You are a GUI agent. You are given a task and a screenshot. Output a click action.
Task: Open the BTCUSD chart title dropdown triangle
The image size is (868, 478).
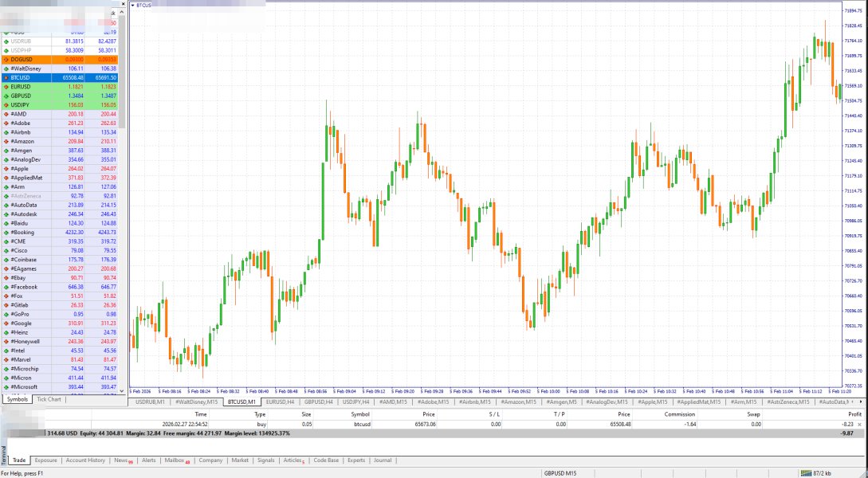pos(132,5)
